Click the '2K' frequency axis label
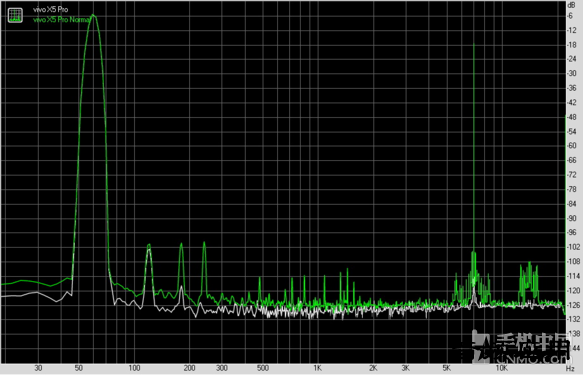This screenshot has width=583, height=375. tap(373, 368)
